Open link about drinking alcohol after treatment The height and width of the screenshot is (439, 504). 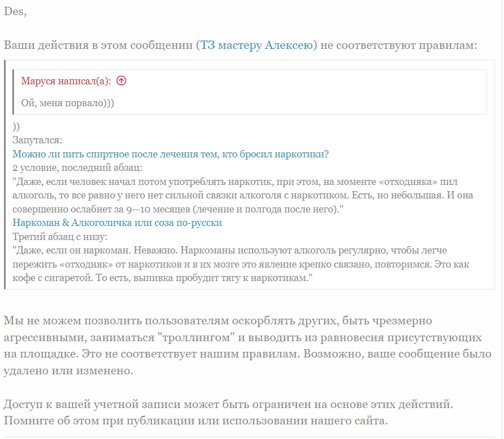(x=170, y=154)
